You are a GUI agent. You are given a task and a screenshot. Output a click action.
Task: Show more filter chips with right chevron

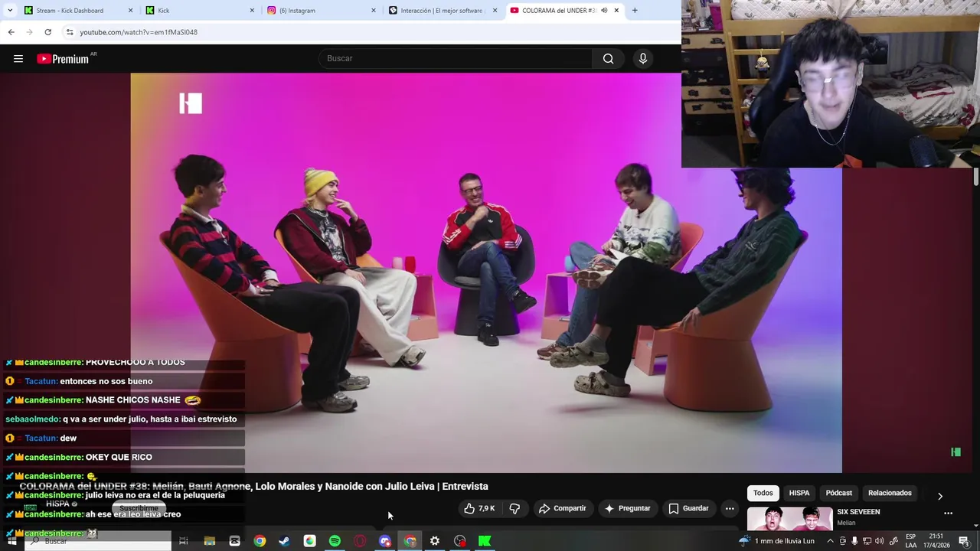coord(940,496)
